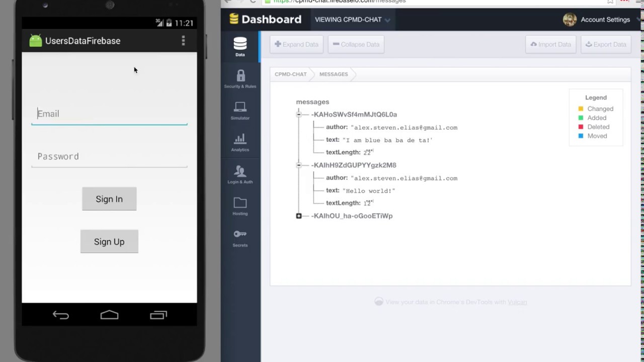Click the Vulcan link
This screenshot has height=362, width=644.
tap(517, 302)
